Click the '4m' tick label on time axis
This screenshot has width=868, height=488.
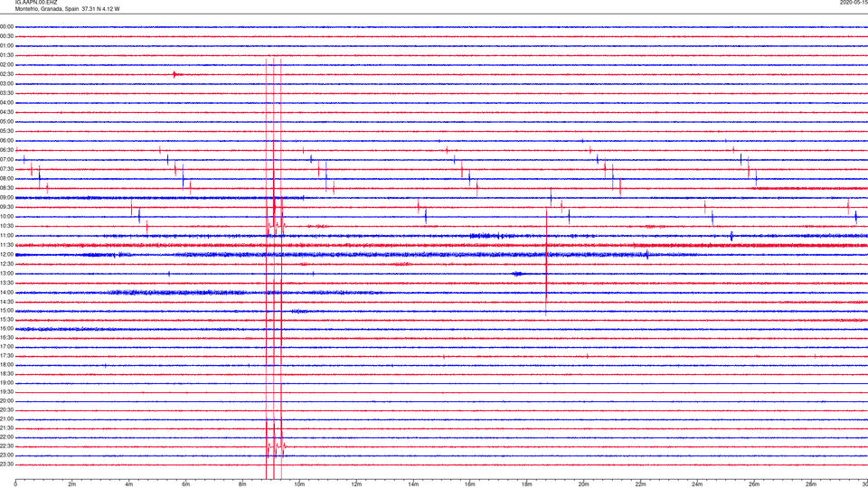[129, 484]
